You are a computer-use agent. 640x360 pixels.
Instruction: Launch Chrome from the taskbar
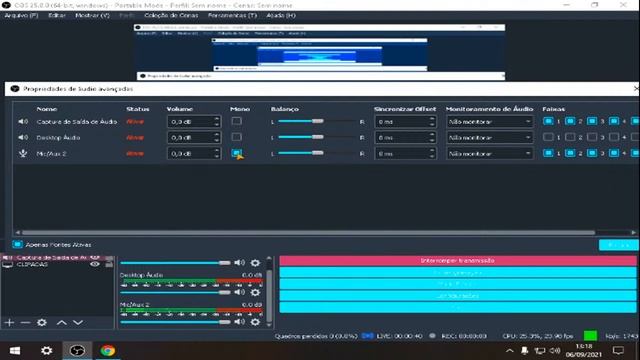pyautogui.click(x=108, y=351)
